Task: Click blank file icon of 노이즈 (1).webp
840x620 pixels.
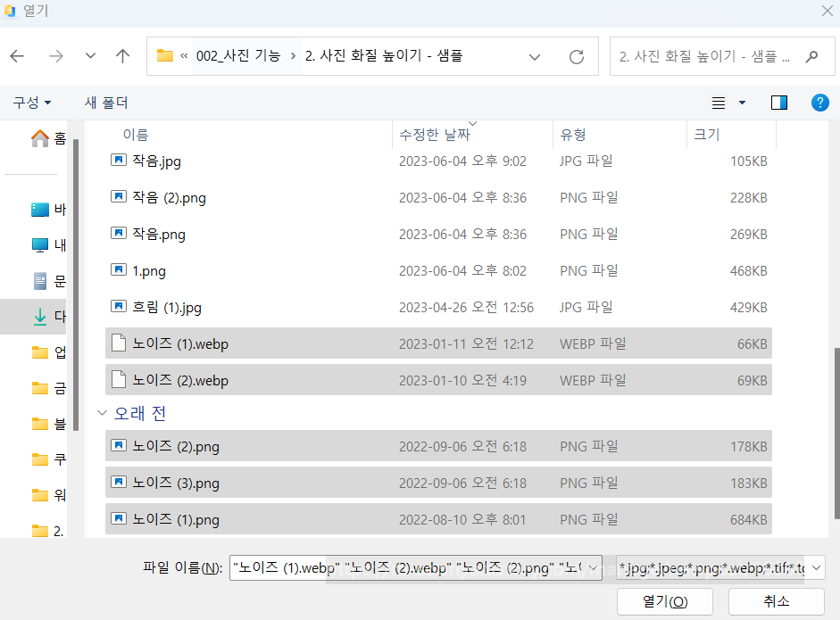Action: (x=119, y=343)
